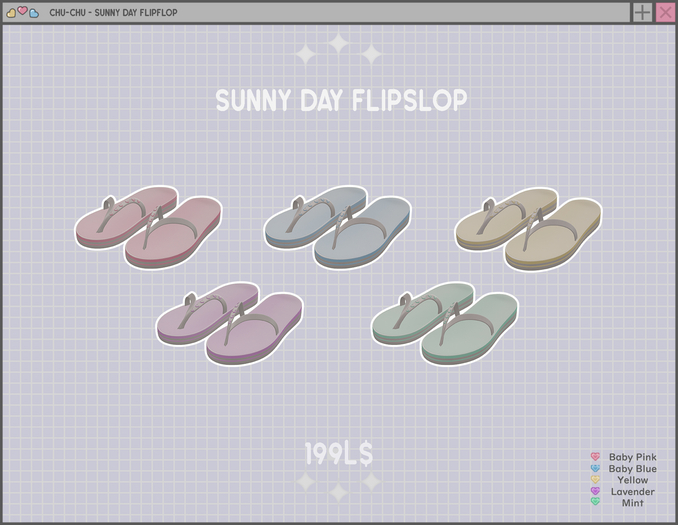Click the yellow heart in the title bar
Viewport: 678px width, 525px height.
coord(11,13)
